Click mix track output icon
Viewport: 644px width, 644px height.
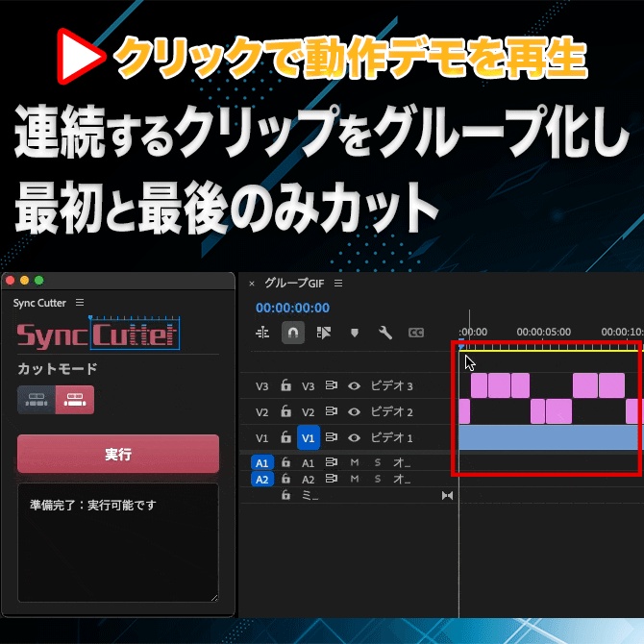[x=447, y=496]
